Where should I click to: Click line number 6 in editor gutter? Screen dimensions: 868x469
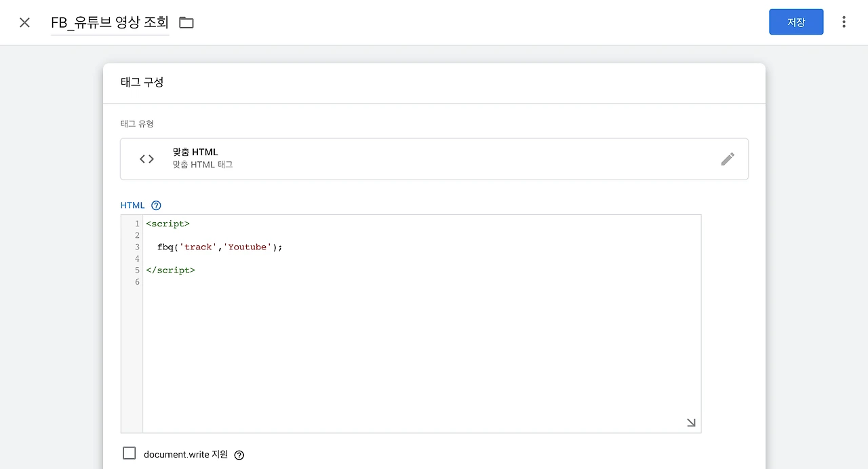tap(137, 282)
